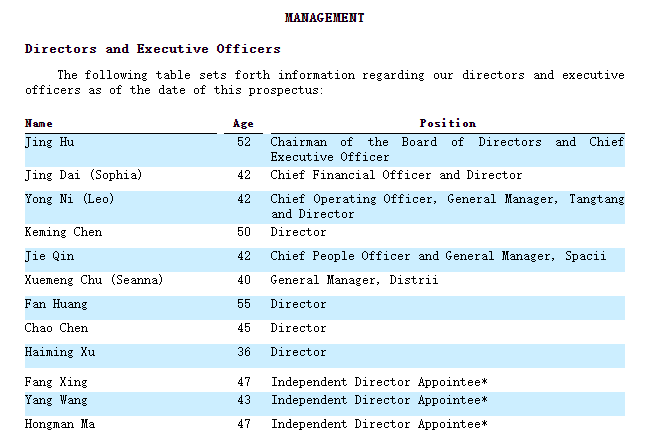Select the name 'Keming Chen'
This screenshot has width=648, height=446.
click(x=63, y=232)
